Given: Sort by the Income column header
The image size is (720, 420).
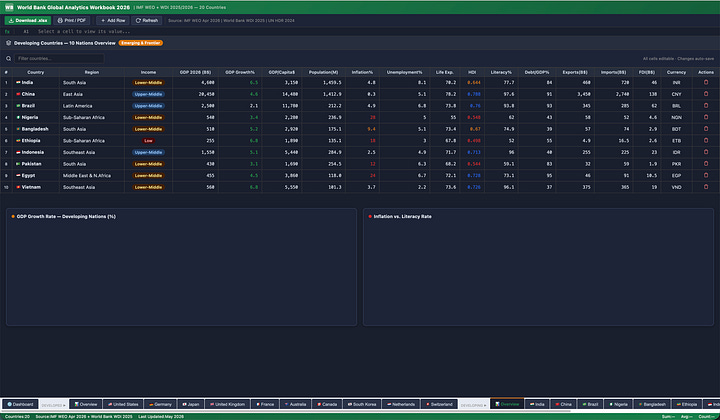Looking at the screenshot, I should [x=148, y=72].
